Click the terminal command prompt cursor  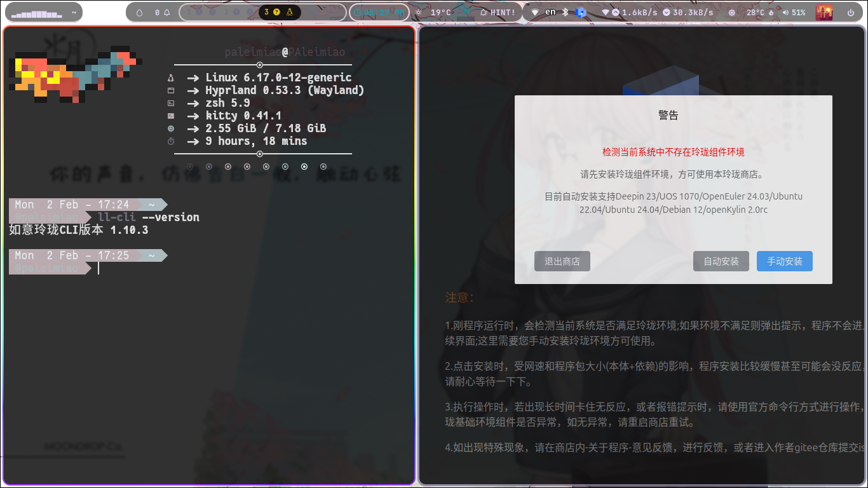click(98, 268)
